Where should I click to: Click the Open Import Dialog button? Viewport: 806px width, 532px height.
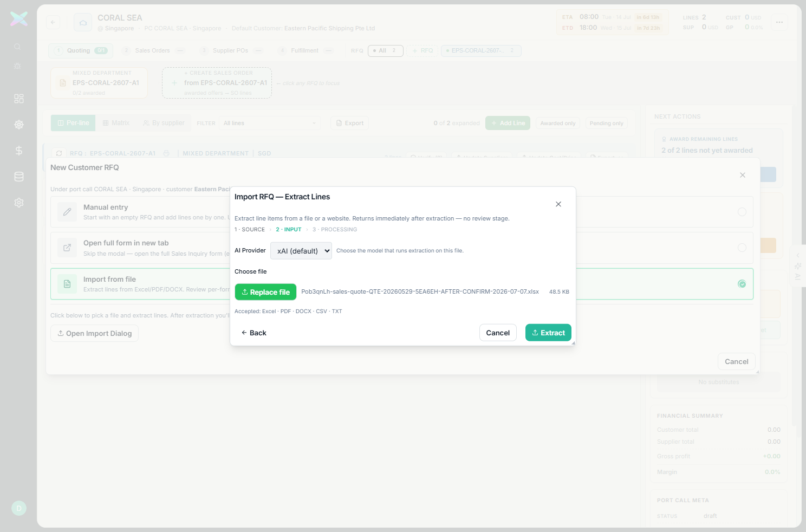coord(95,333)
